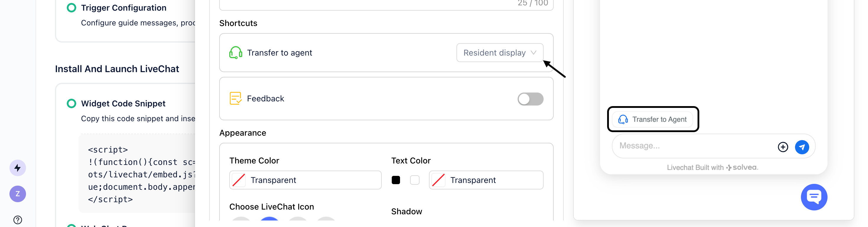Image resolution: width=868 pixels, height=227 pixels.
Task: Enable the Feedback toggle switch
Action: click(x=530, y=99)
